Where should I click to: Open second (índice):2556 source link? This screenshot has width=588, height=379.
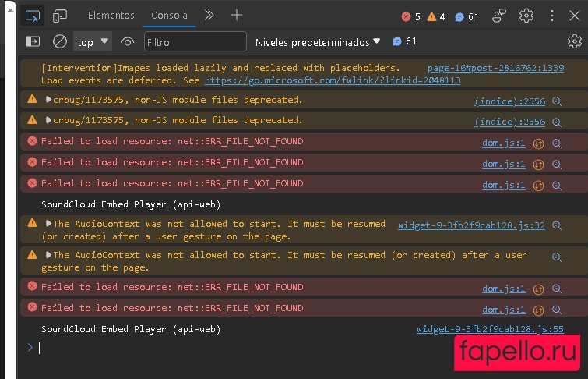click(x=509, y=122)
